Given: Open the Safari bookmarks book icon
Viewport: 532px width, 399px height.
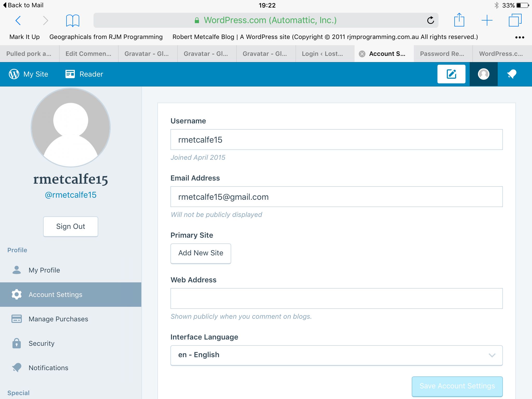Looking at the screenshot, I should tap(73, 21).
